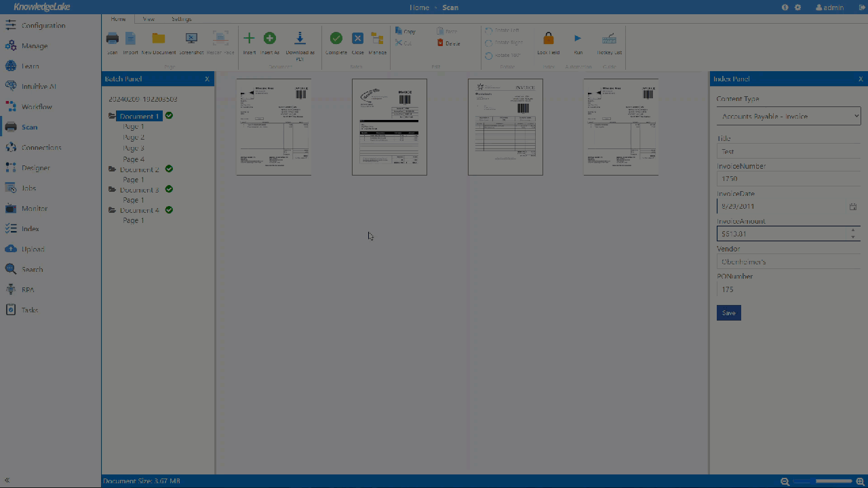Switch to the Settings tab

(x=181, y=19)
